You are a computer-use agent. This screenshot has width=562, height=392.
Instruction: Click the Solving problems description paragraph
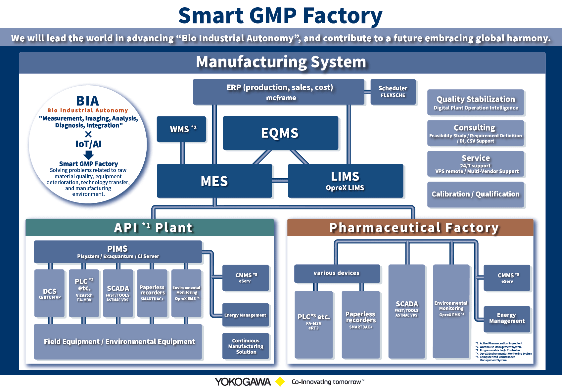88,182
